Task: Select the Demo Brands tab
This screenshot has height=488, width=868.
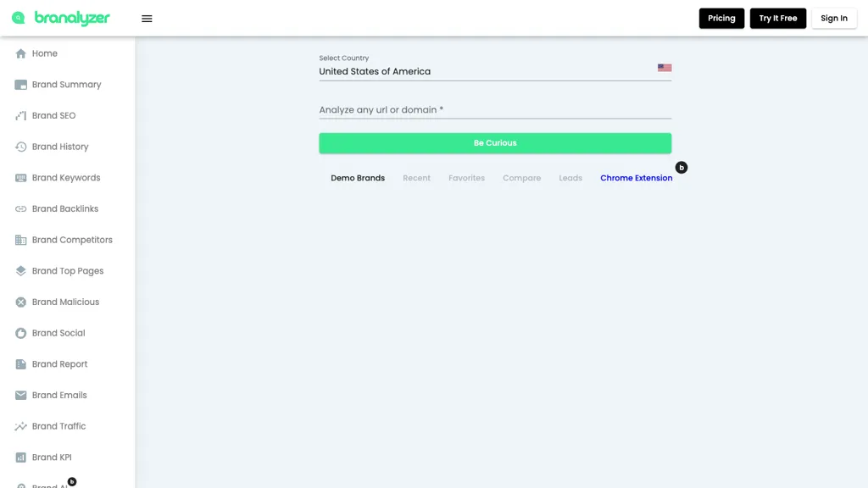Action: (x=358, y=178)
